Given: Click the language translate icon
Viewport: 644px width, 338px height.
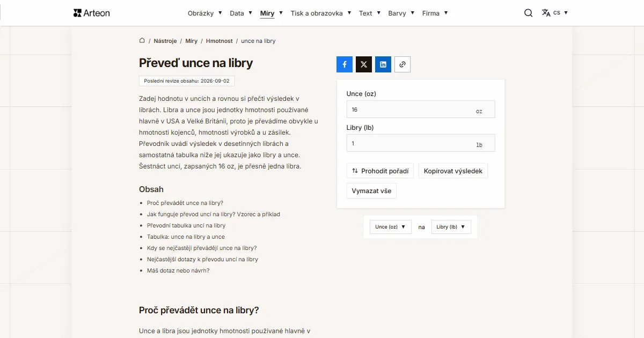Looking at the screenshot, I should [x=546, y=13].
